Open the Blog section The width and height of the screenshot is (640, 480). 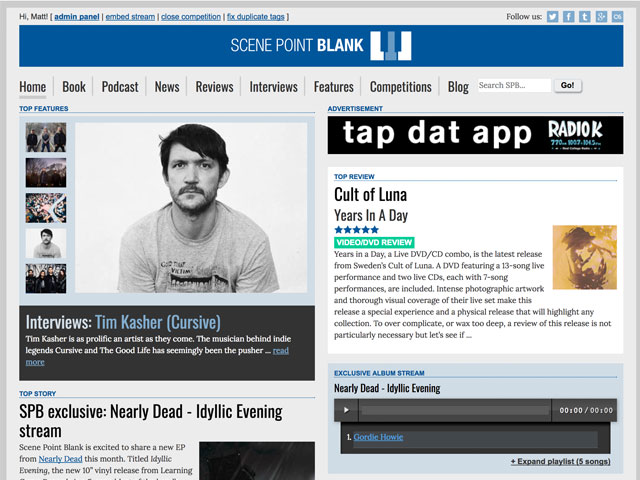tap(458, 87)
